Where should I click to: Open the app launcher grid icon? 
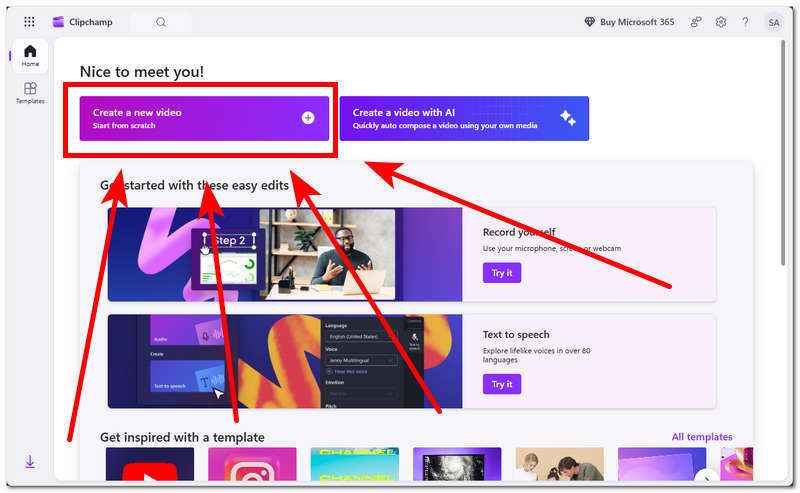29,22
